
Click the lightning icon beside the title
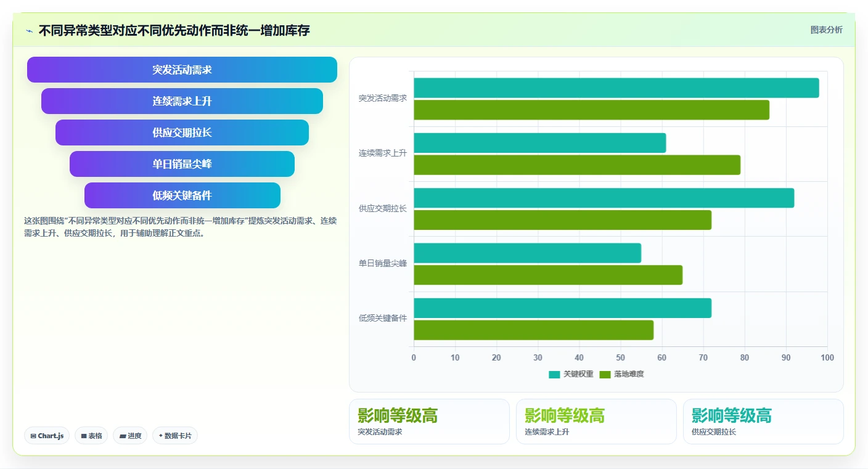pos(30,30)
